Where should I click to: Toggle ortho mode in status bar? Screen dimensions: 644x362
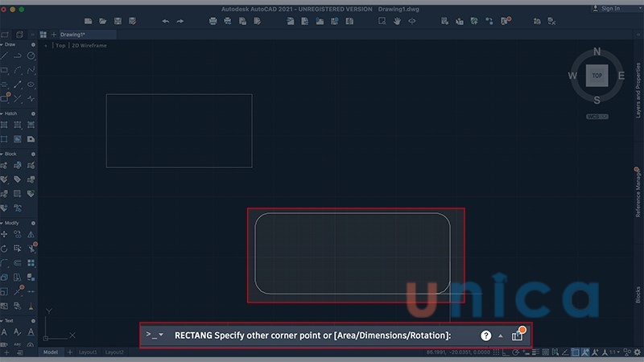pyautogui.click(x=506, y=352)
